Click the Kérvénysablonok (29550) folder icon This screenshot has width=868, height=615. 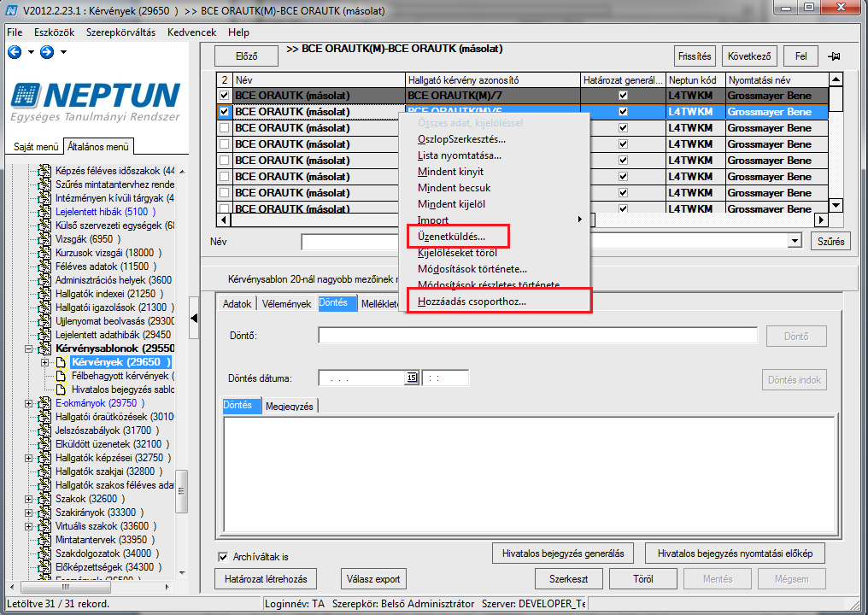coord(44,348)
